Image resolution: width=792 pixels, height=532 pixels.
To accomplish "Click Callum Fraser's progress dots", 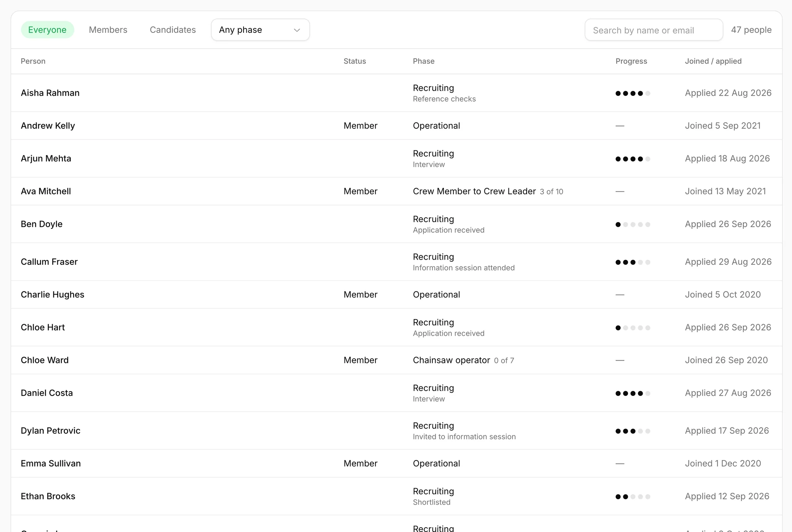I will click(x=633, y=262).
